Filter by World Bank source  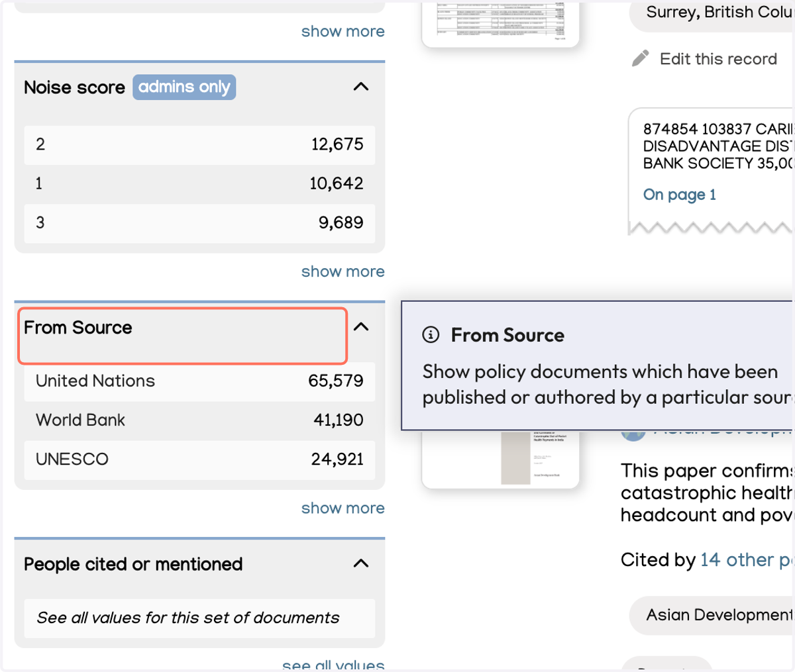pyautogui.click(x=199, y=420)
